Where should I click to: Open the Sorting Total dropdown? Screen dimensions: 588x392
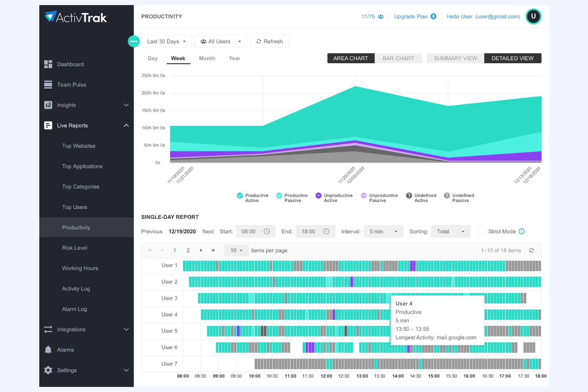click(x=451, y=232)
